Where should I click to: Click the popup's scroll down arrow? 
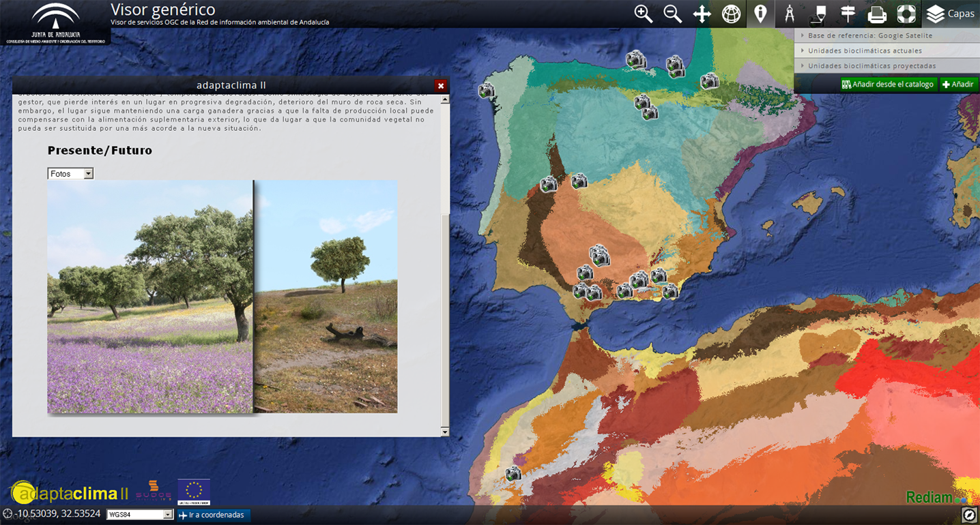(445, 432)
